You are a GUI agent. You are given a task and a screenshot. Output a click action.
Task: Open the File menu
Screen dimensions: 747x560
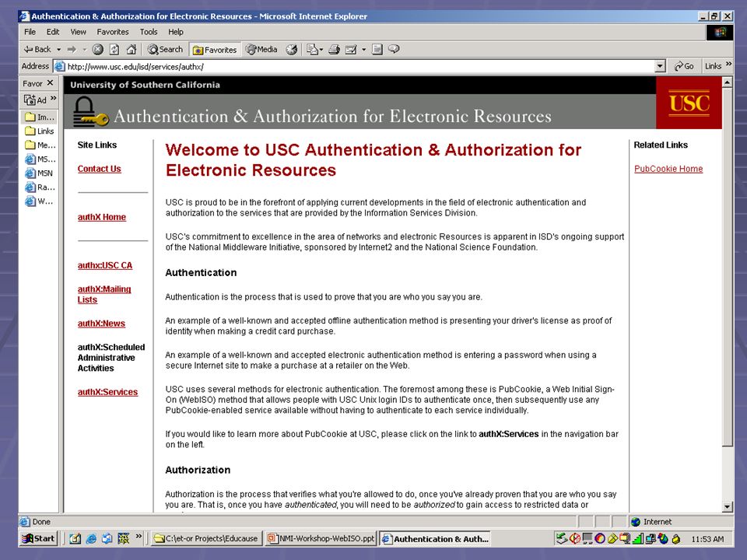[x=30, y=32]
